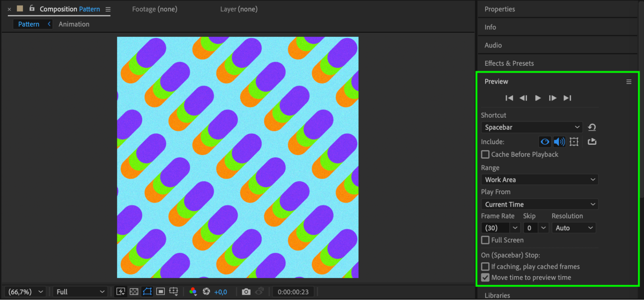This screenshot has width=644, height=300.
Task: Reset the preview shortcut settings
Action: click(x=592, y=127)
